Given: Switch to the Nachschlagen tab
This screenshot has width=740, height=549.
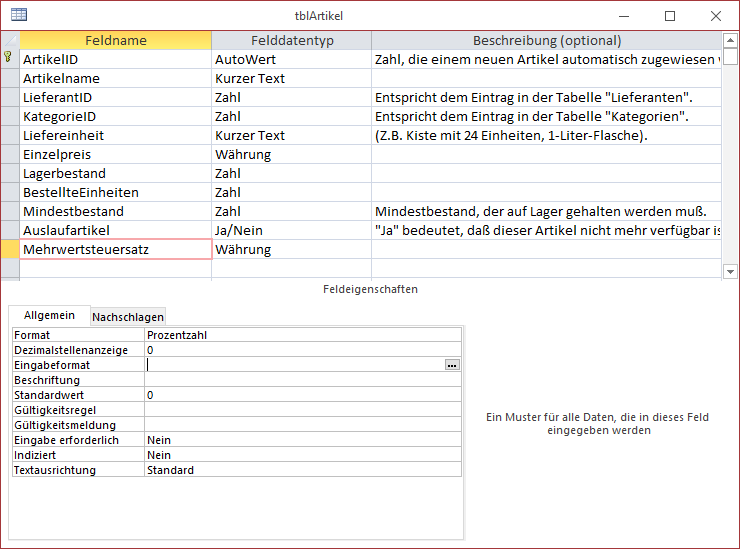Looking at the screenshot, I should [128, 317].
